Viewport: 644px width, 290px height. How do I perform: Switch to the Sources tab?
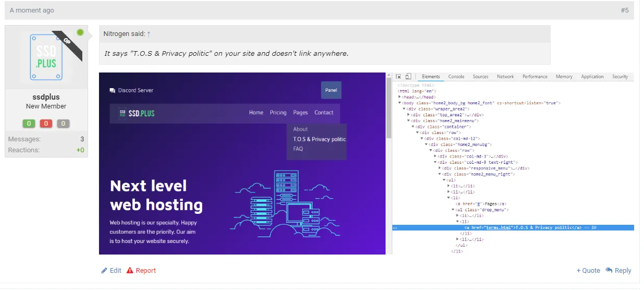coord(480,76)
